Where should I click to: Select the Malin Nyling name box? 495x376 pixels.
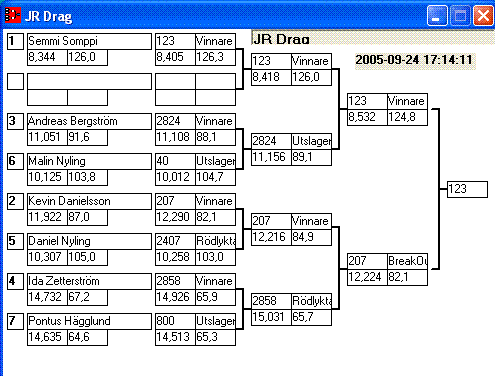click(89, 161)
